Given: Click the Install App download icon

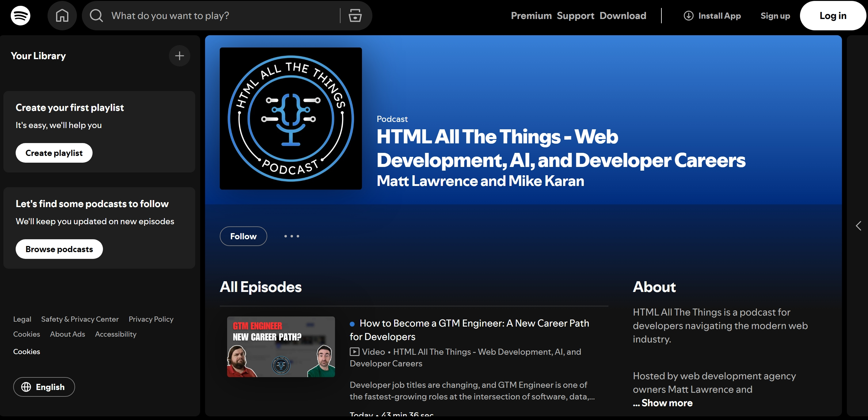Looking at the screenshot, I should click(x=688, y=16).
